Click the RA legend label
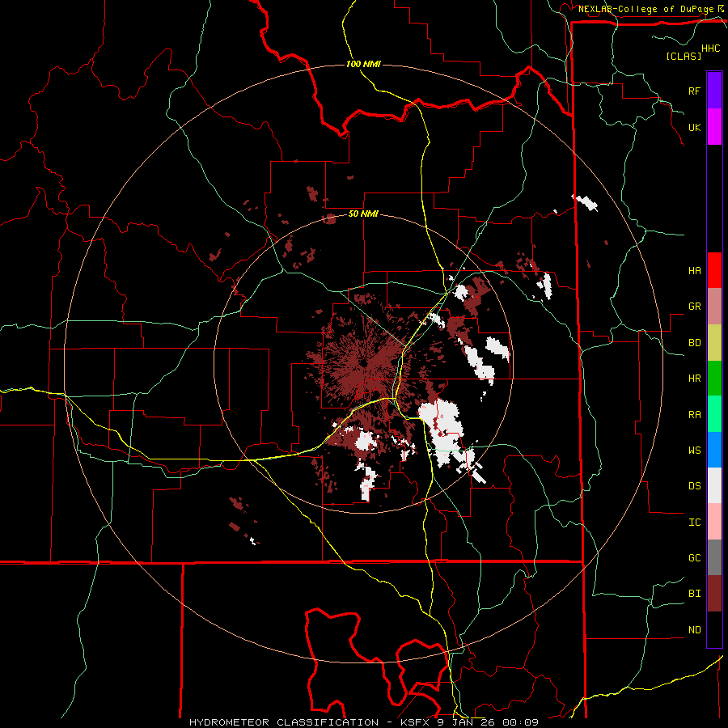Image resolution: width=728 pixels, height=728 pixels. pos(694,415)
